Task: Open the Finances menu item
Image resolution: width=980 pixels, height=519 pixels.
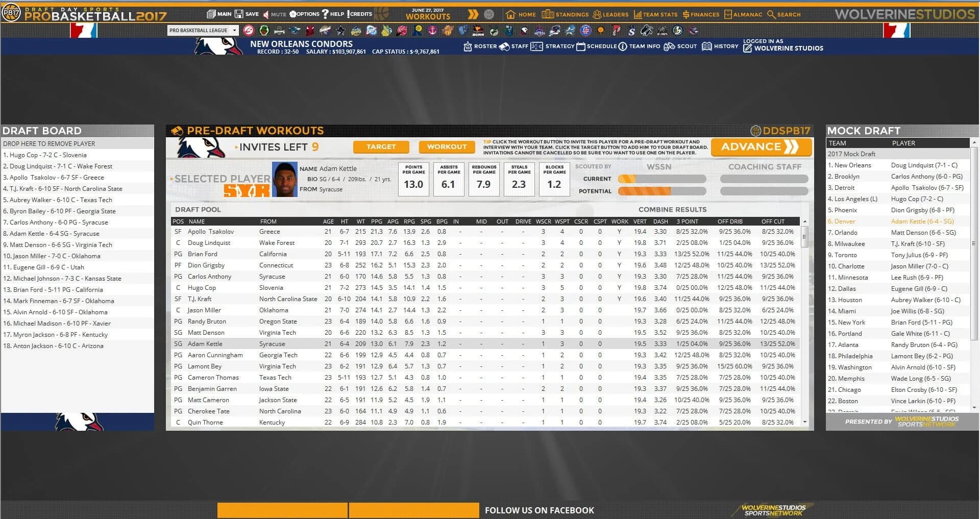Action: coord(702,14)
